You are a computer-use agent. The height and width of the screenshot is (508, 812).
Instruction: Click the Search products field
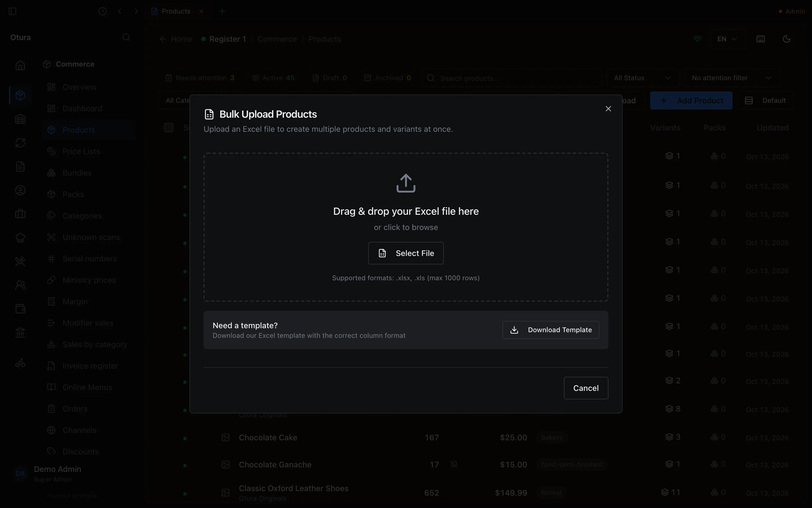pos(512,78)
